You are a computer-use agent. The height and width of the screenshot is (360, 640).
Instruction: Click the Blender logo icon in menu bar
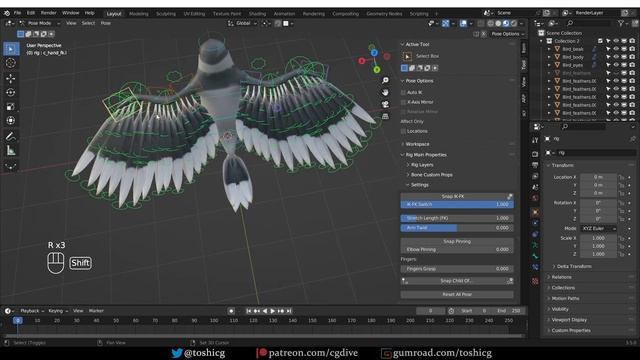point(7,13)
